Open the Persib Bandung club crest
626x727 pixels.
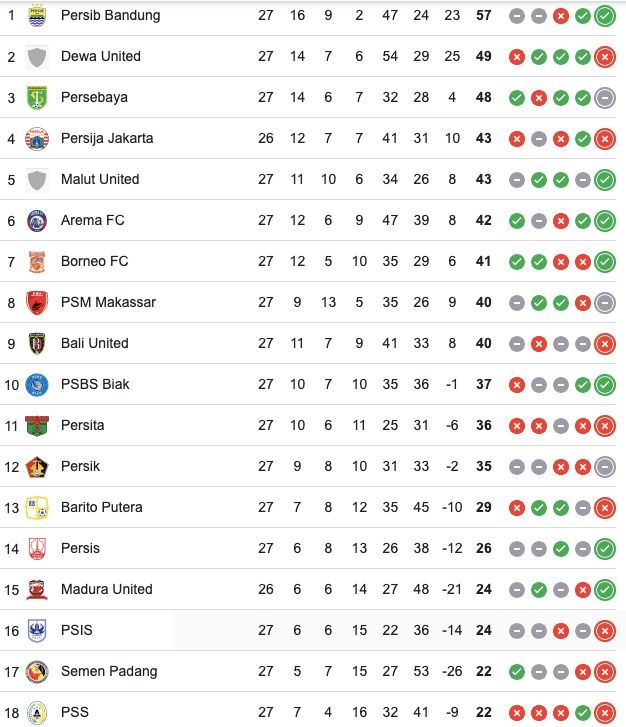pos(37,16)
